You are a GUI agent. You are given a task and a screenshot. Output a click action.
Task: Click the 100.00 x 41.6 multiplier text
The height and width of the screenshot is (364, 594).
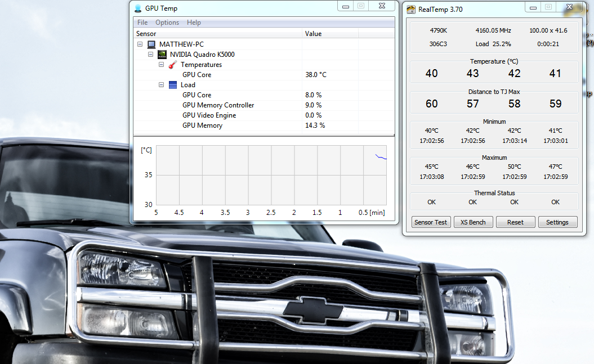click(x=548, y=30)
